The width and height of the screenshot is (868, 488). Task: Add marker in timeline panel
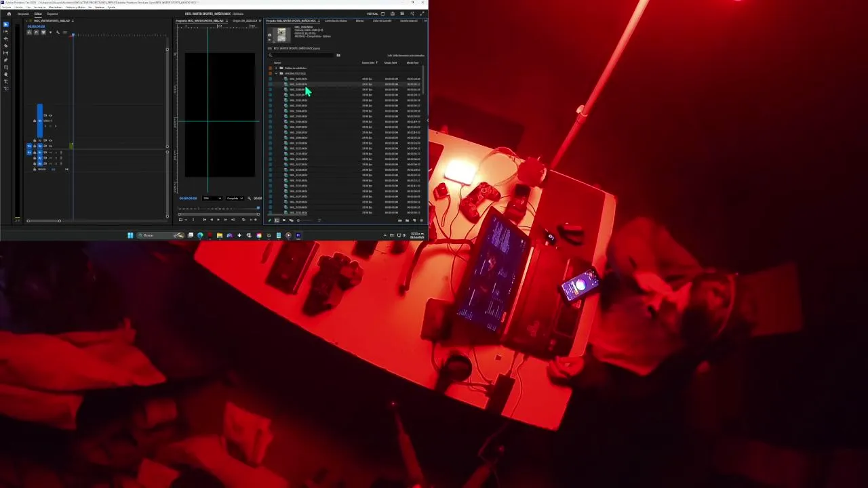pos(50,33)
